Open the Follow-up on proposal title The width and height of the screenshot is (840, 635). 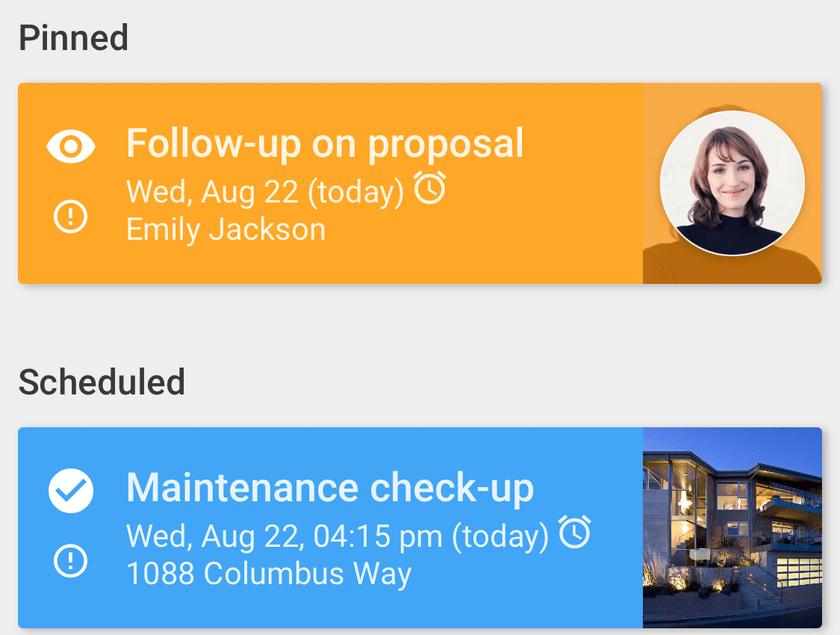click(x=325, y=143)
